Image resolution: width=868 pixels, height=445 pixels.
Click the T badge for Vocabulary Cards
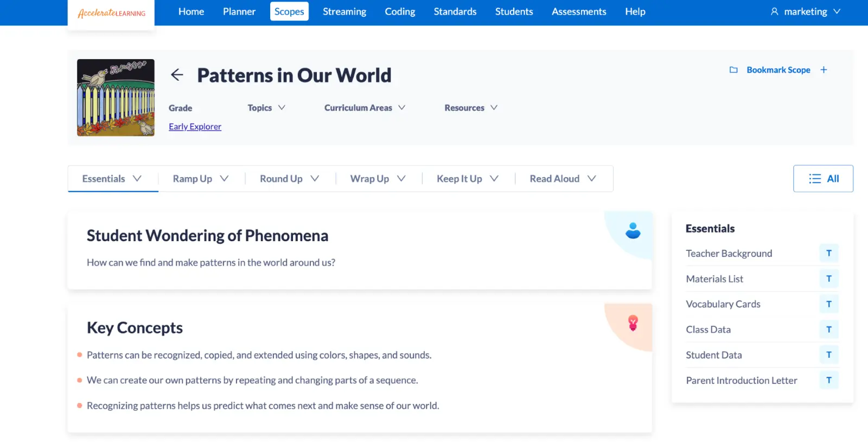[x=828, y=304]
